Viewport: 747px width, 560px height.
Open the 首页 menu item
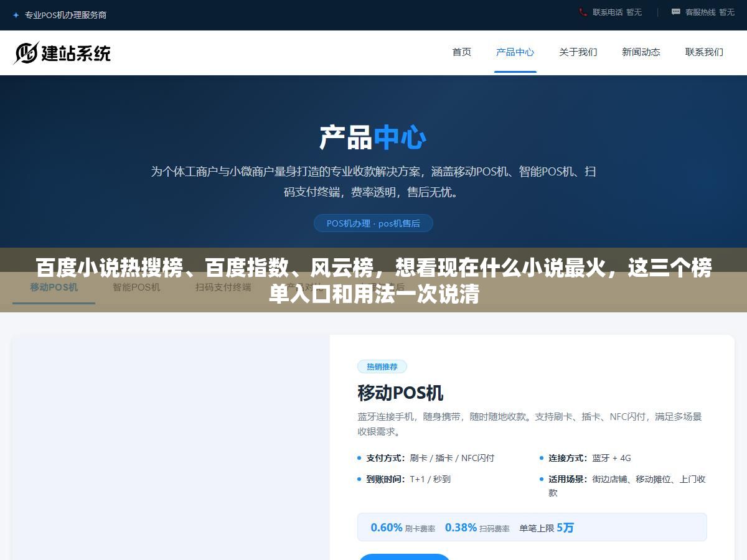point(462,52)
